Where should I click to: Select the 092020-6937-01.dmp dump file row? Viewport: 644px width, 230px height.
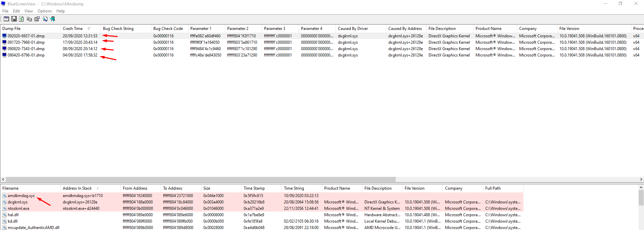pyautogui.click(x=322, y=36)
